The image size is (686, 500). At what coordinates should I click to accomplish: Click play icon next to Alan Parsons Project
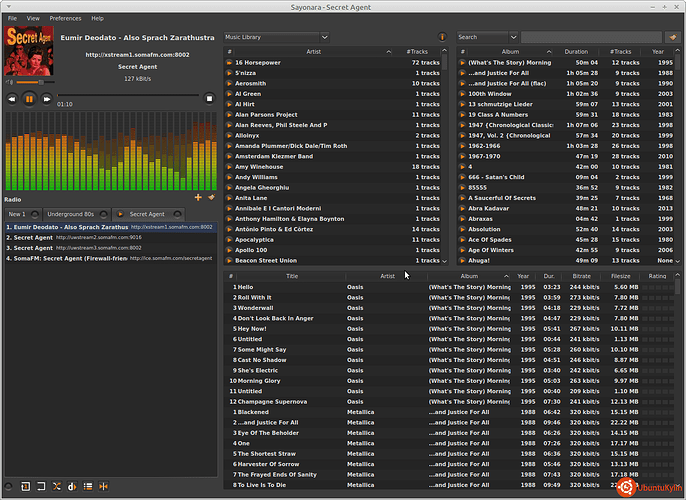[x=229, y=115]
